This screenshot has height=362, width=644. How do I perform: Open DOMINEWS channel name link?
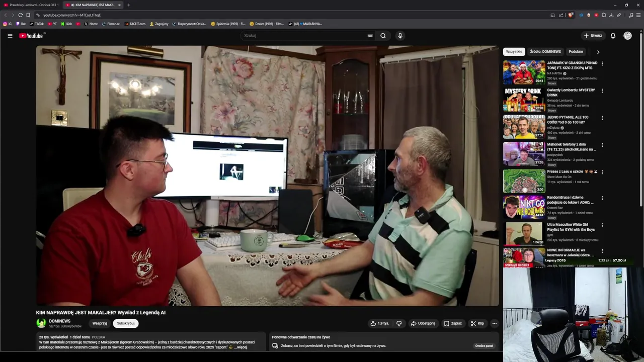click(x=59, y=321)
